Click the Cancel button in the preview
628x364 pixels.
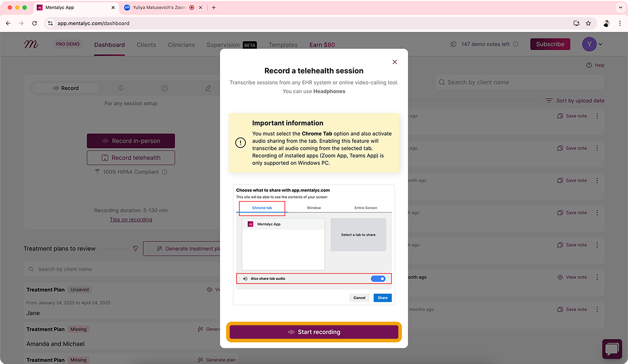[x=359, y=298]
